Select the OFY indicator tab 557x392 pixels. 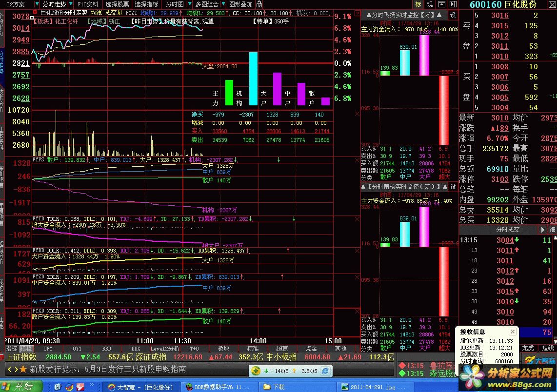tap(48, 349)
